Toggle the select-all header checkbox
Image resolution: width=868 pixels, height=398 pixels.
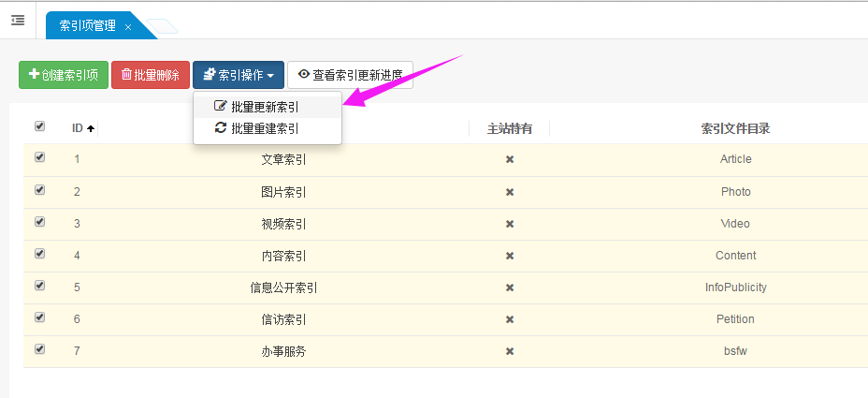[39, 126]
